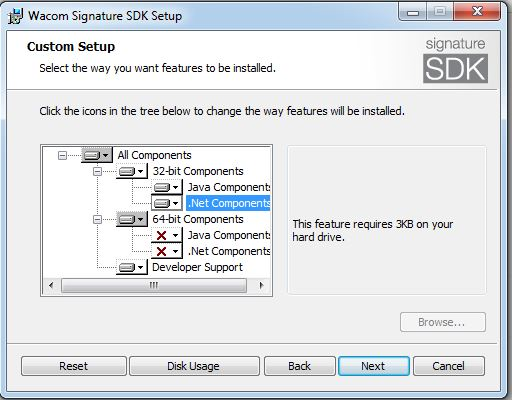This screenshot has width=512, height=400.
Task: Click red X icon beside 64-bit Java Components
Action: [162, 235]
